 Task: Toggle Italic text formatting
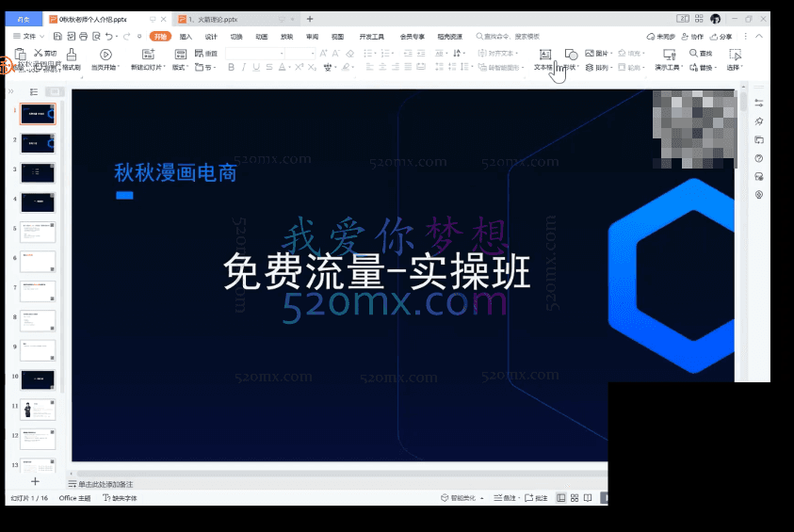click(x=244, y=68)
